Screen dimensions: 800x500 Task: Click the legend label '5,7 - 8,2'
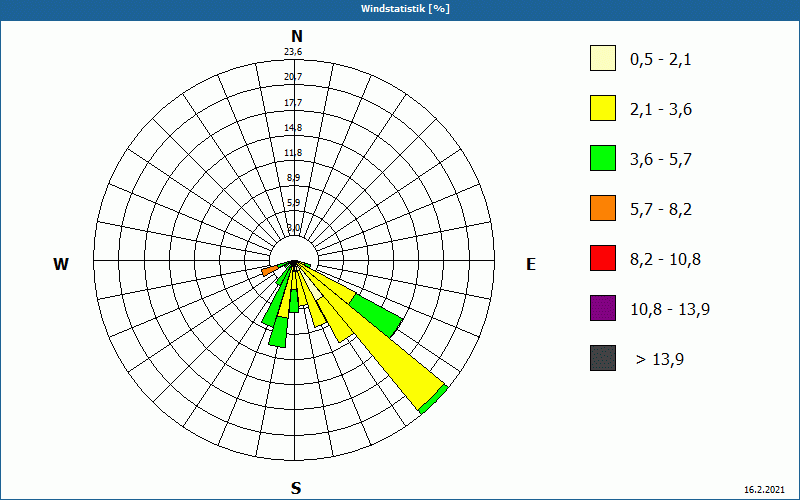(x=661, y=210)
